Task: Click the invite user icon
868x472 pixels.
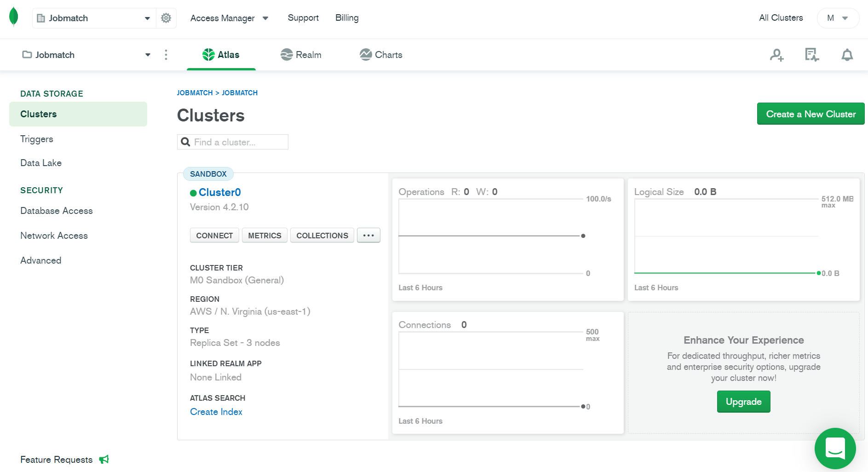Action: (x=777, y=55)
